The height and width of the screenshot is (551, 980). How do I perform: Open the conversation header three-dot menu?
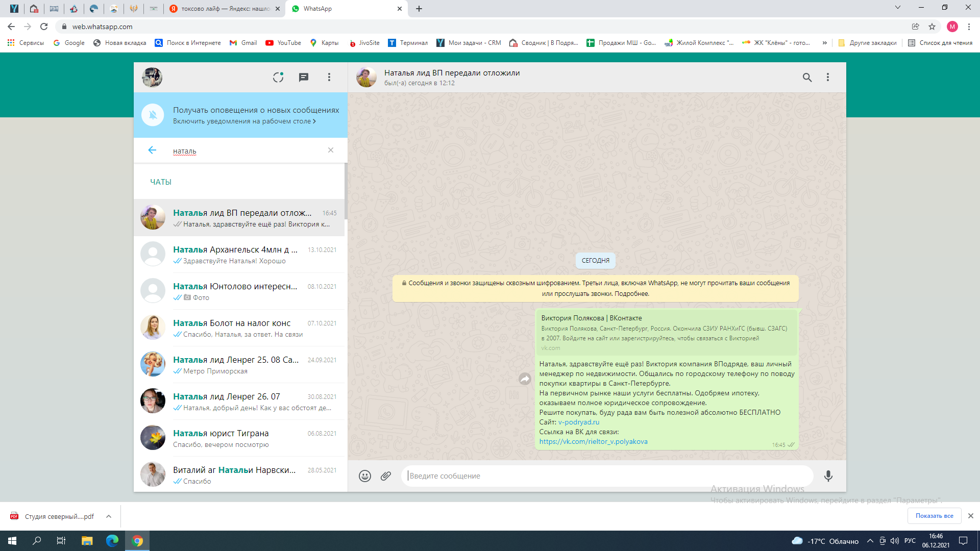(x=828, y=77)
